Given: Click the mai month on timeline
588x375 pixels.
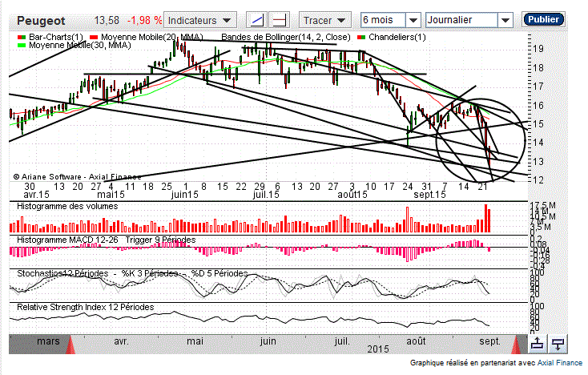Looking at the screenshot, I should tap(195, 341).
